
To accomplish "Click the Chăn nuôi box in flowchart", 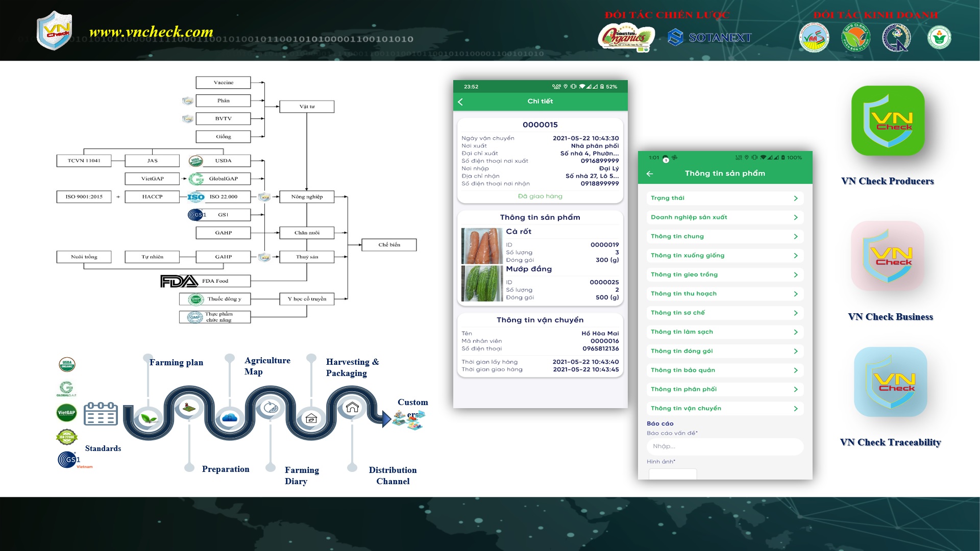I will pos(307,233).
